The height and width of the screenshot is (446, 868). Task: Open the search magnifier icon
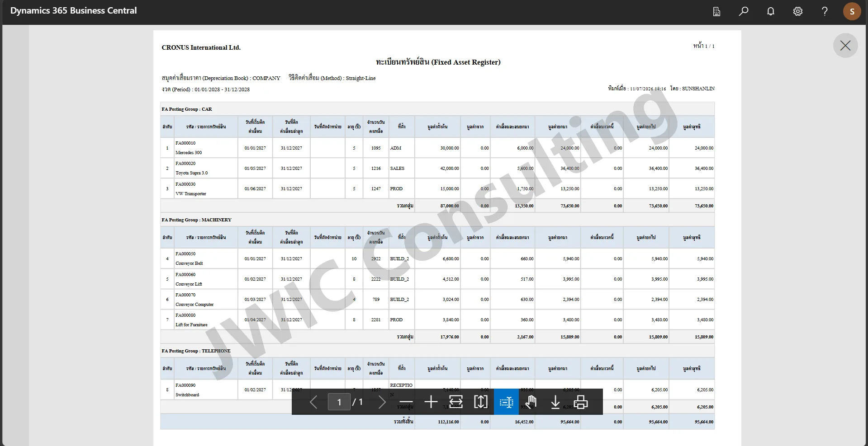[744, 12]
